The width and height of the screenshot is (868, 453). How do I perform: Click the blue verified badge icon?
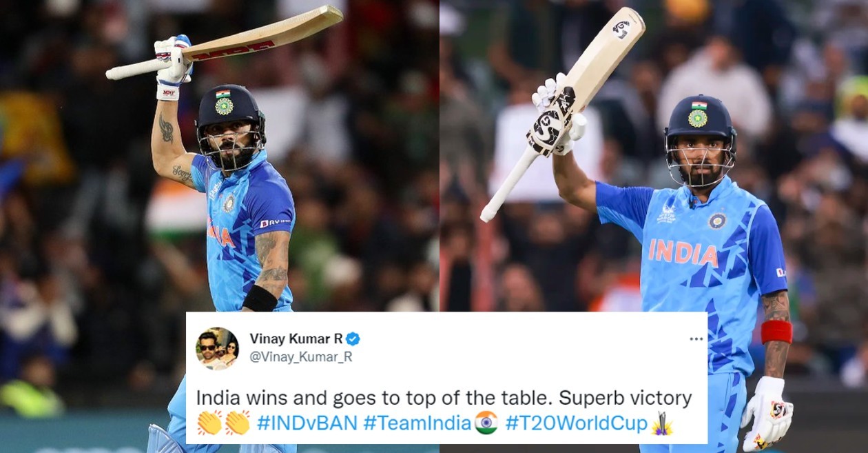[x=354, y=339]
